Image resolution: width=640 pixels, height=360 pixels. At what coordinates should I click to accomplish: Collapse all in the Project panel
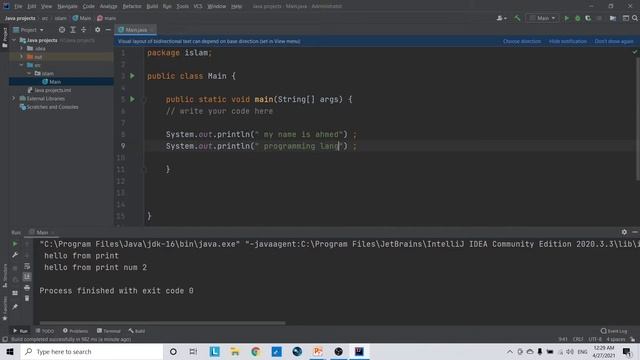tap(84, 30)
